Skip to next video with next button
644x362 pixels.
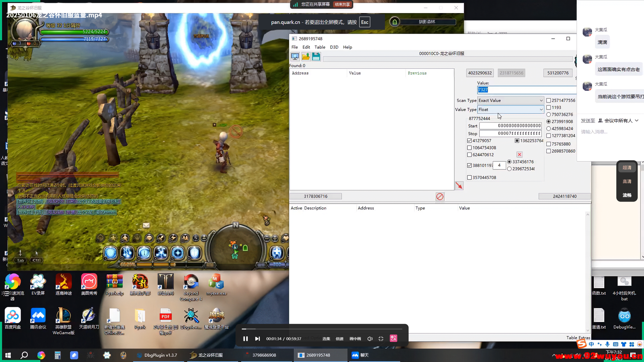[x=257, y=339]
